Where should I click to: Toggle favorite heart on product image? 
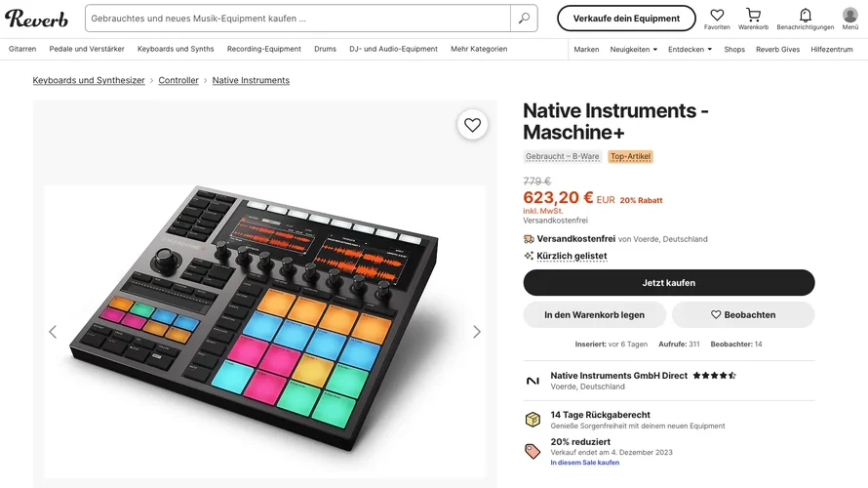472,125
